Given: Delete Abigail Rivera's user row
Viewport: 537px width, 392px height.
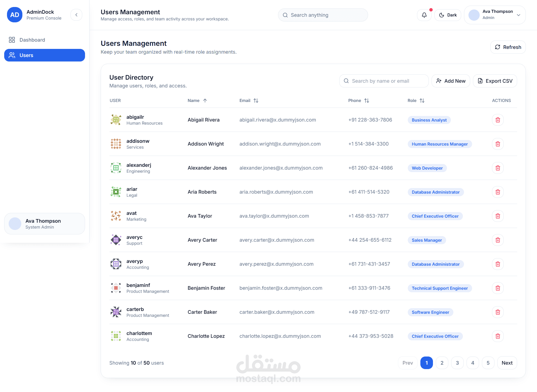Looking at the screenshot, I should click(x=498, y=120).
